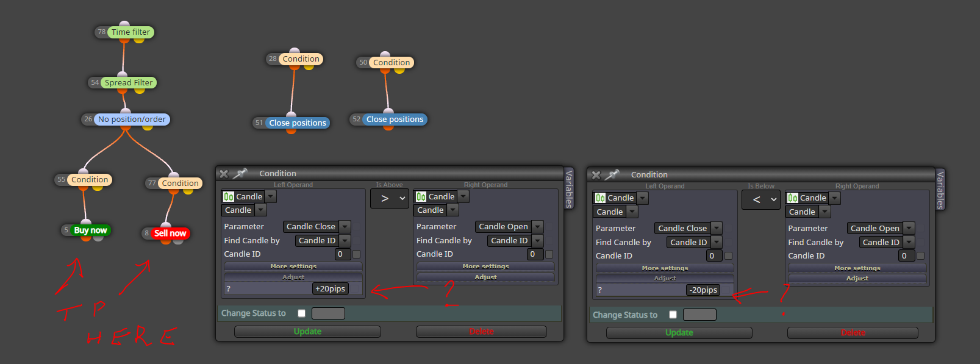Click top input connector of Condition 50

(385, 55)
